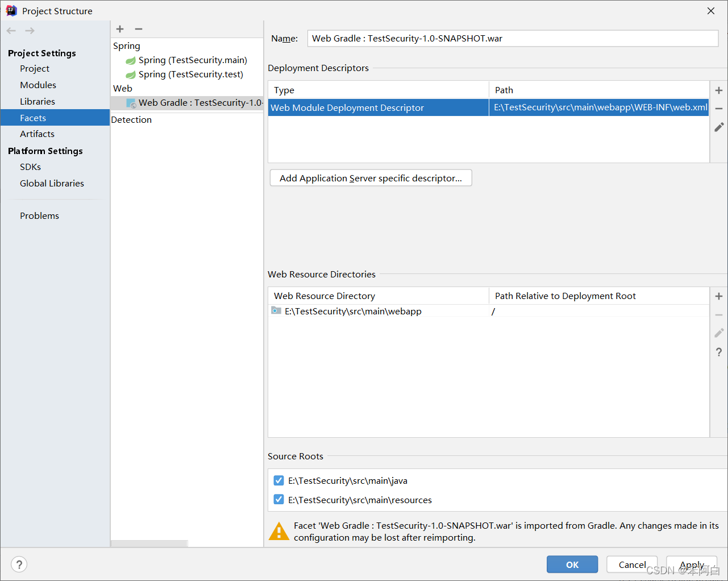Screen dimensions: 728x581
Task: Edit the web resource directory with the pencil icon
Action: (x=719, y=333)
